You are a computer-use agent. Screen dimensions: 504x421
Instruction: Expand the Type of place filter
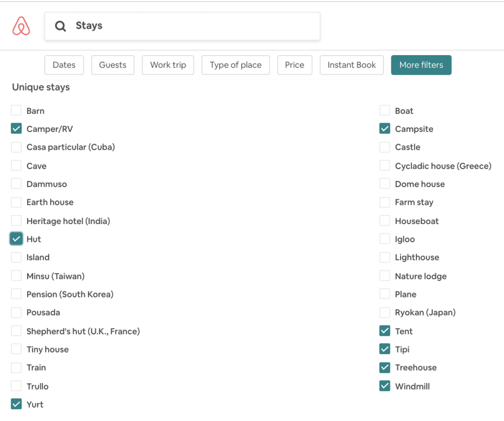235,65
